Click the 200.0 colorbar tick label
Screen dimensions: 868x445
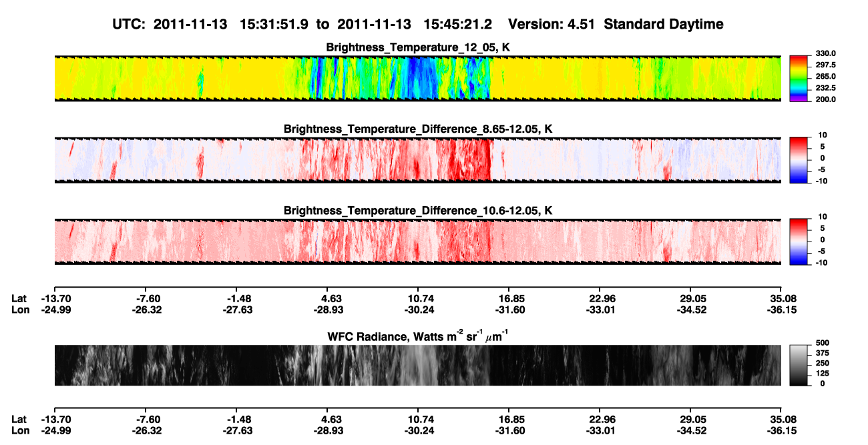825,99
